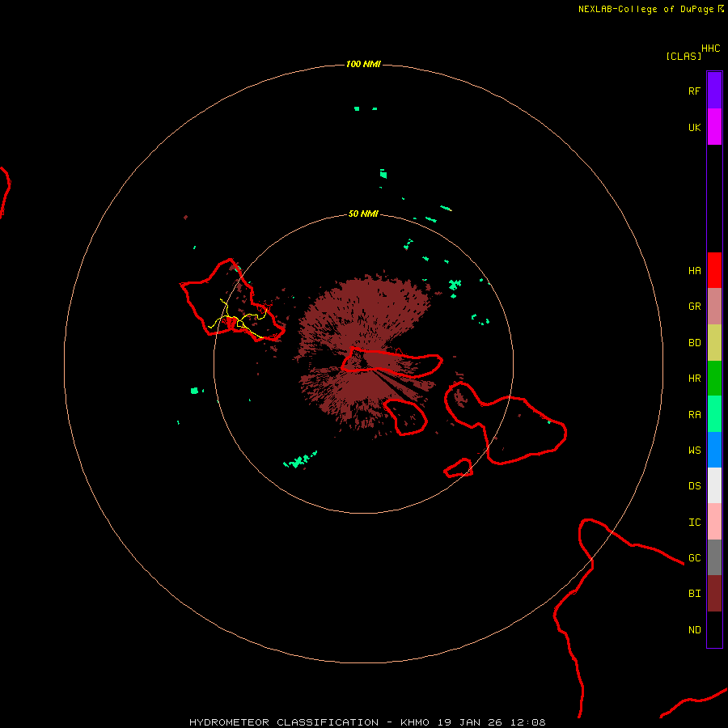
Task: Click the HA legend label
Action: coord(694,270)
